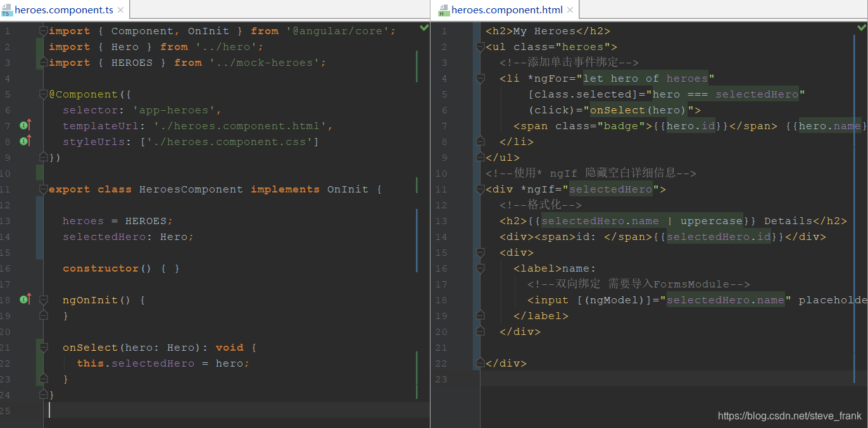The width and height of the screenshot is (868, 428).
Task: Click the TS file icon on heroes.component.ts tab
Action: (7, 10)
